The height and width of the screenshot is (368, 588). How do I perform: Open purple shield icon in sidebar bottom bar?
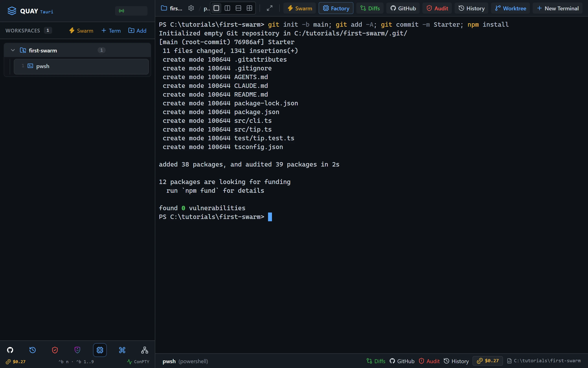[77, 350]
